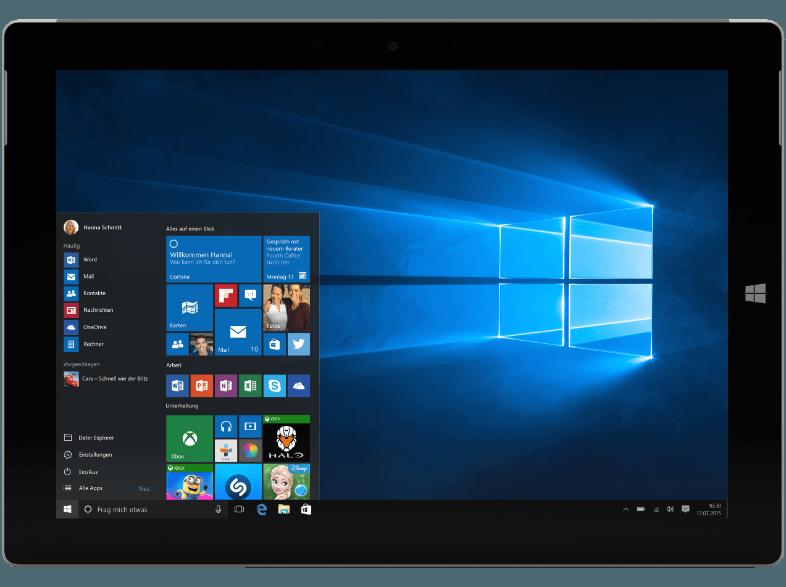This screenshot has width=786, height=587.
Task: Open the Excel tile under Arbeit
Action: point(250,385)
